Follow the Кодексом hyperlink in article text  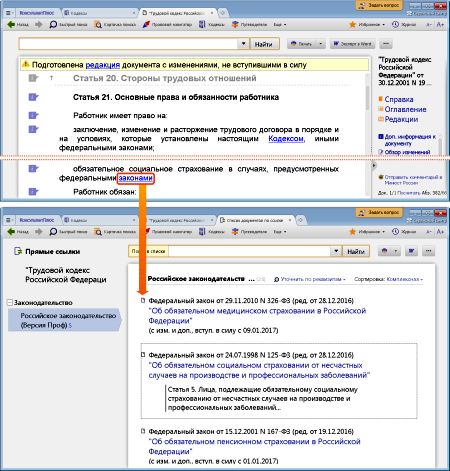click(x=286, y=139)
